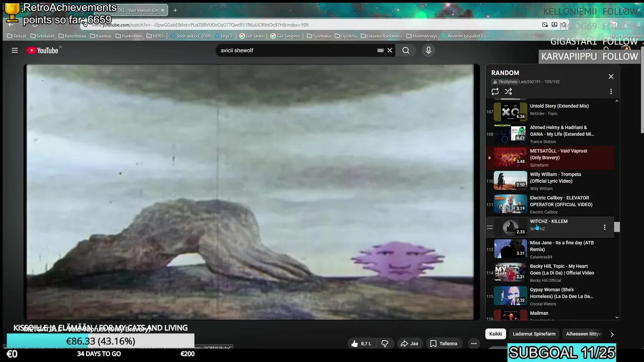The image size is (644, 362).
Task: Open Sorin aukio C 0569 bookmark
Action: click(x=190, y=36)
